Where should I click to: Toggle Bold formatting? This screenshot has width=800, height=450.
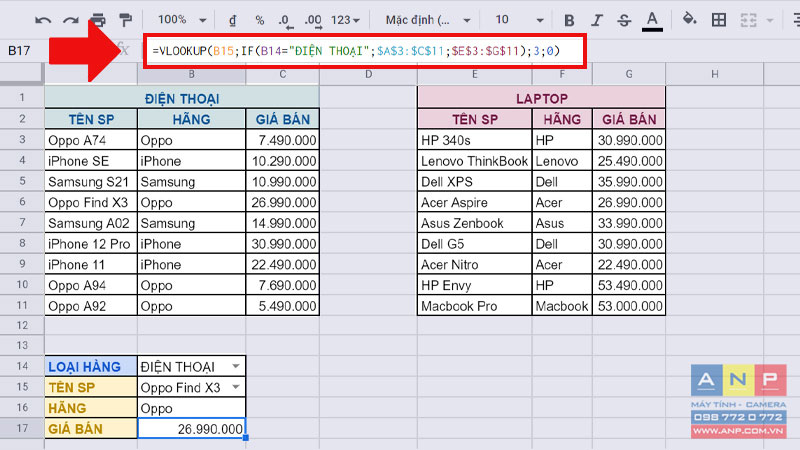[569, 20]
